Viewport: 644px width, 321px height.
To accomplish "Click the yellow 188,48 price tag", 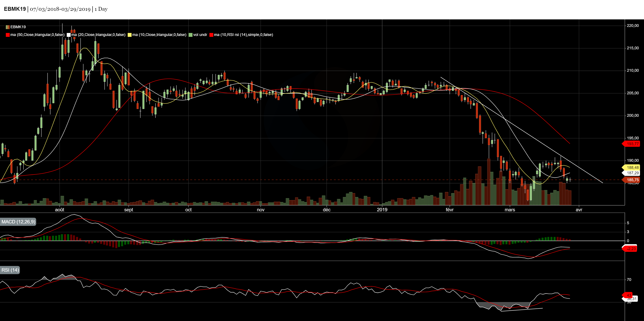I will point(631,168).
